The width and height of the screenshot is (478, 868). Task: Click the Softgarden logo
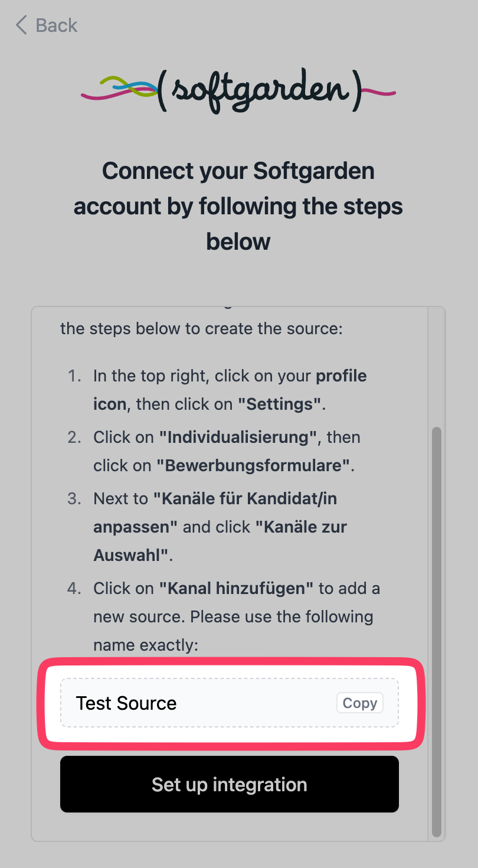238,90
